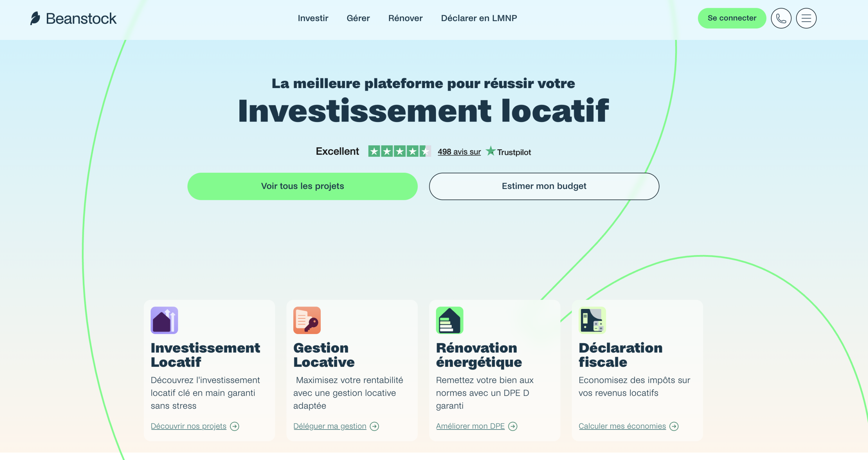
Task: Click arrow icon next to Améliorer mon DPE
Action: [513, 426]
